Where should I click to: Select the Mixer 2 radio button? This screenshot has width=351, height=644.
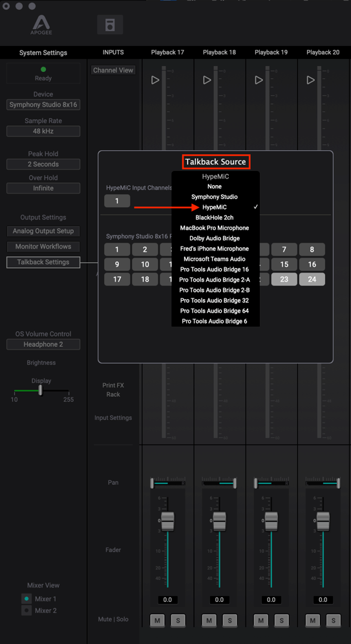point(27,610)
